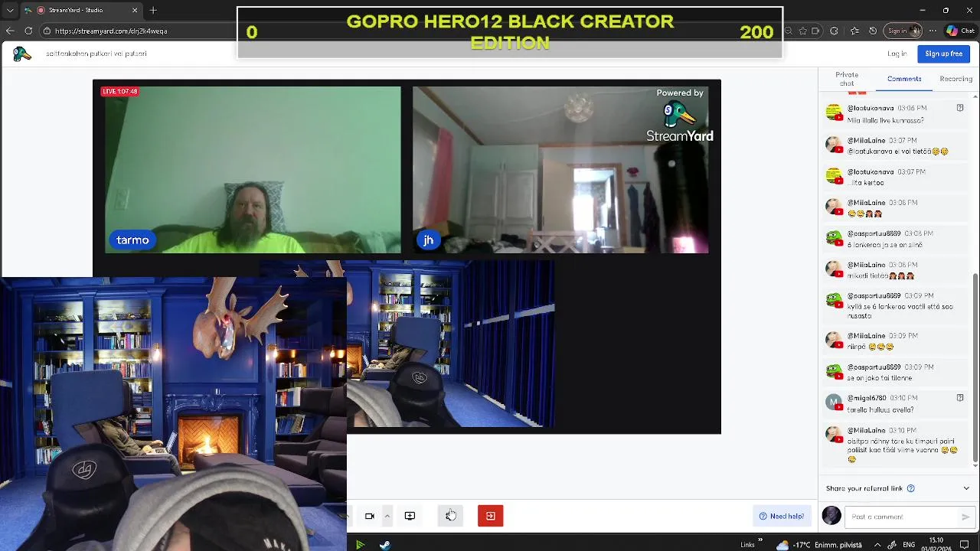Viewport: 980px width, 551px height.
Task: Open the tab search dropdown arrow
Action: [10, 10]
